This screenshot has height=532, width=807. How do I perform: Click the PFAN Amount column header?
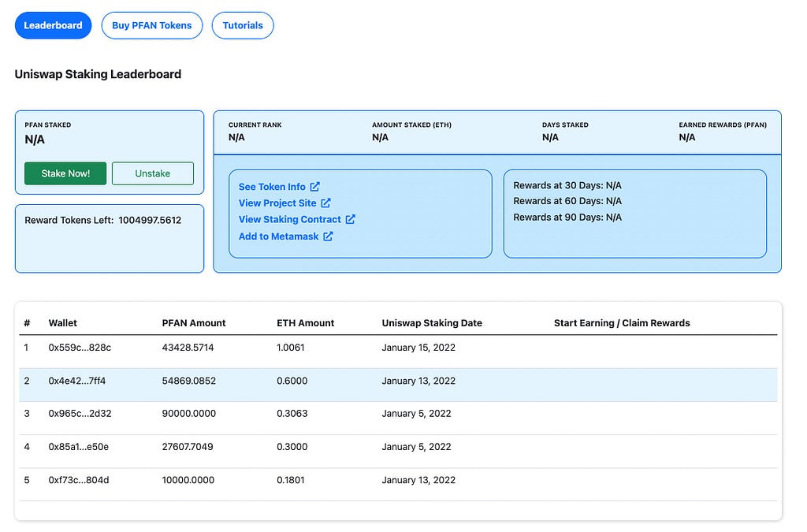coord(194,323)
